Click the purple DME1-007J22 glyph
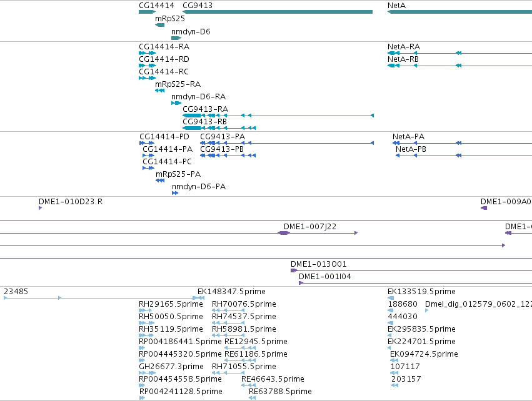Image resolution: width=532 pixels, height=401 pixels. [318, 233]
